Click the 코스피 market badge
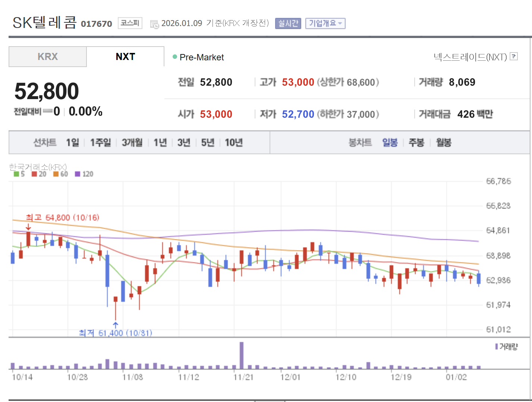The image size is (532, 402). pos(130,23)
